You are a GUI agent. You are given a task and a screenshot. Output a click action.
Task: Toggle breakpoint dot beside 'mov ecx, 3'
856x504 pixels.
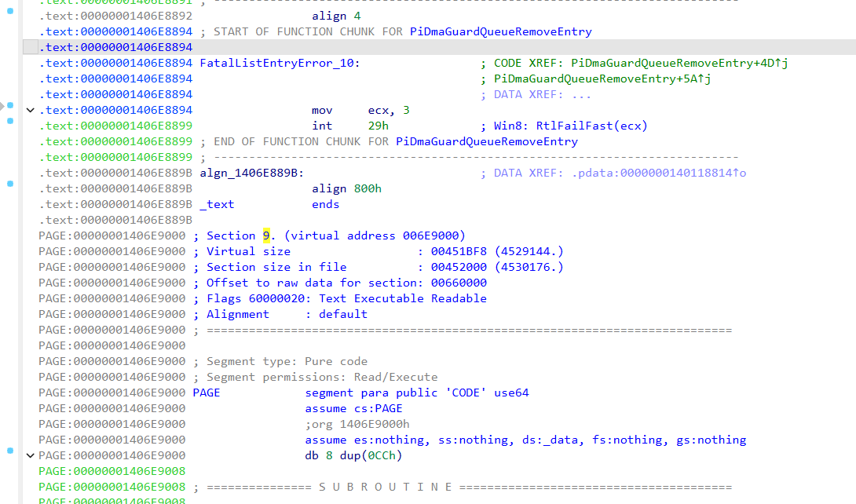10,105
